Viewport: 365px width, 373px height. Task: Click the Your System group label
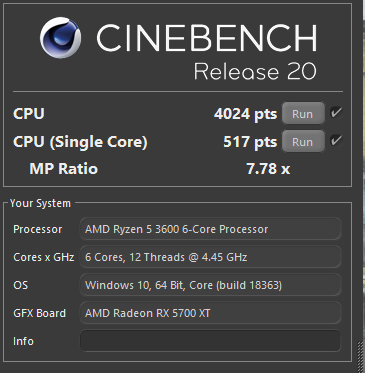click(40, 203)
